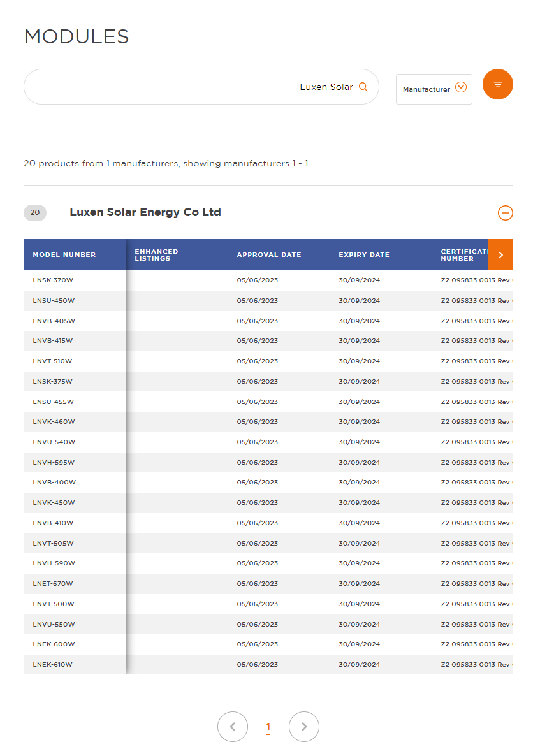The height and width of the screenshot is (756, 540).
Task: Click certificate number in LNSU-450W row
Action: 477,300
